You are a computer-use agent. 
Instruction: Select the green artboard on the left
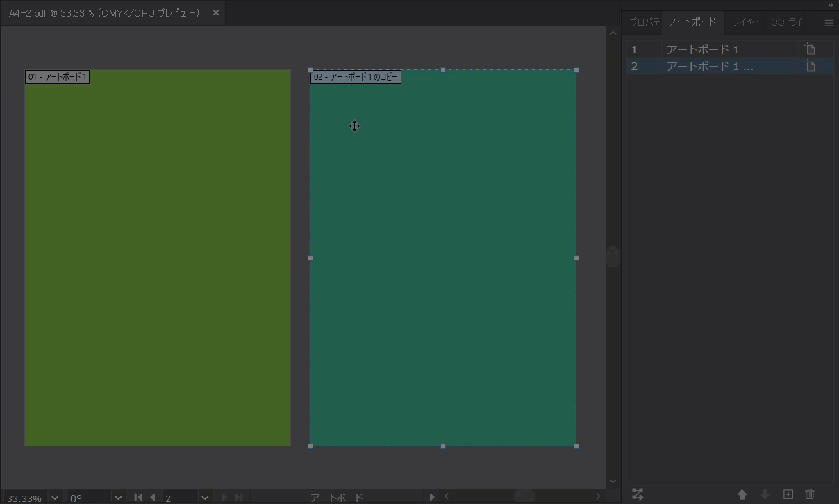pos(158,257)
